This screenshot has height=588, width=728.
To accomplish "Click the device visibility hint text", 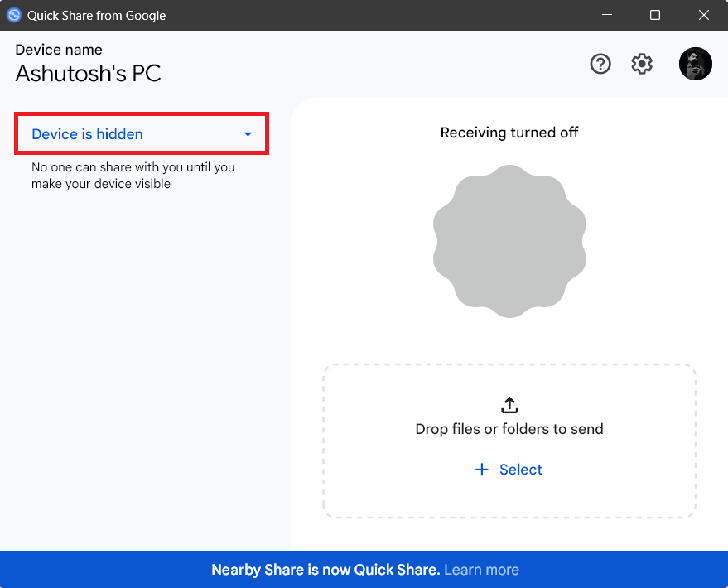I will coord(133,176).
